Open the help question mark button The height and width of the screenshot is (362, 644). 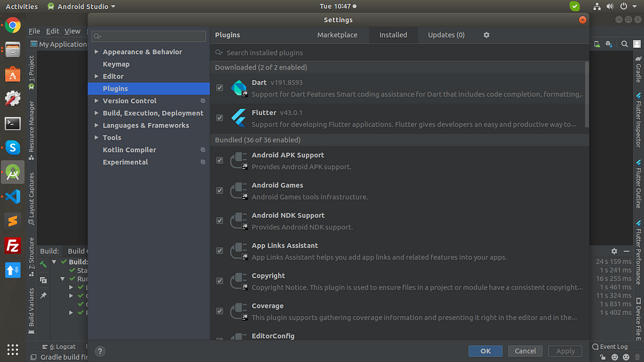(100, 352)
